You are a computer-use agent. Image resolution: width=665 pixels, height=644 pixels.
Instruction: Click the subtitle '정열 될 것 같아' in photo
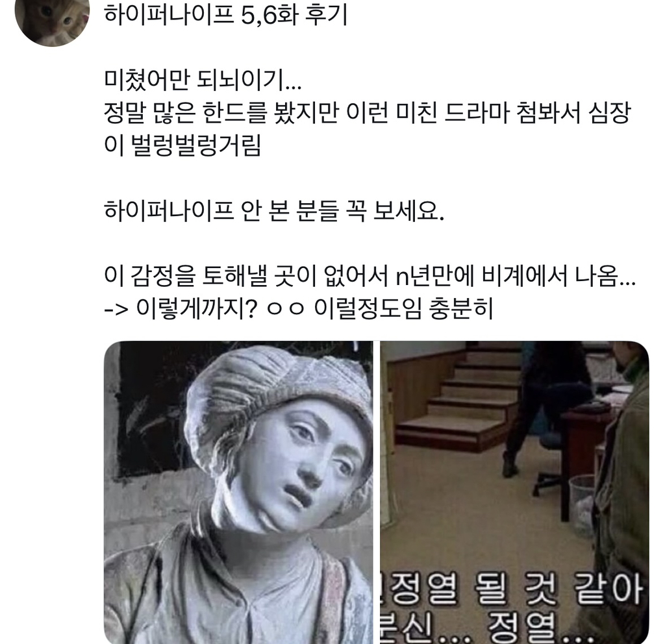tap(514, 589)
